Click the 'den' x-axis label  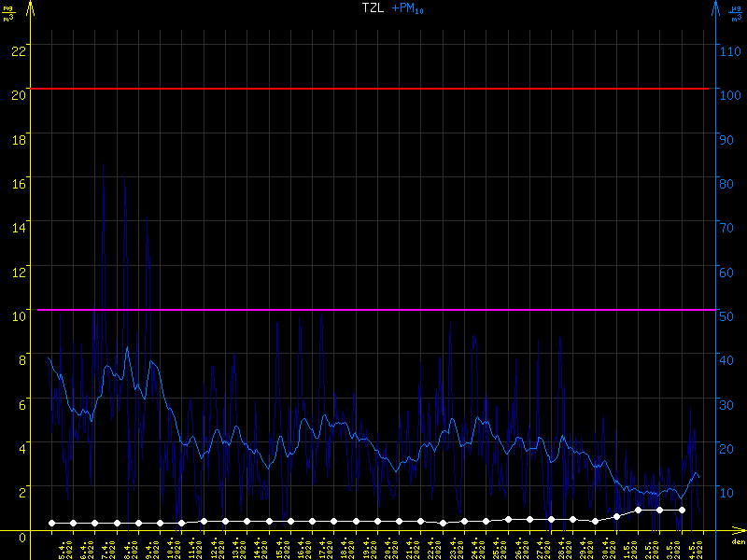click(x=737, y=542)
